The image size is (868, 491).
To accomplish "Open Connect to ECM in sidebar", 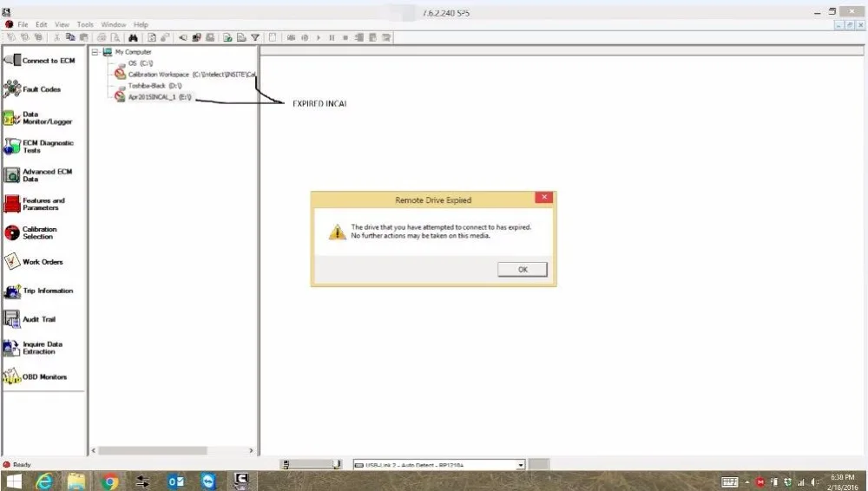I will tap(40, 61).
